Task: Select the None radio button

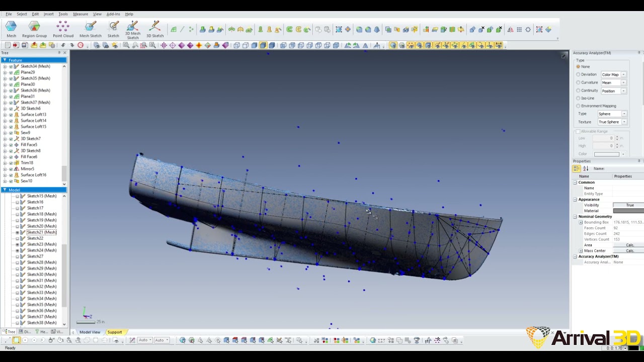Action: tap(578, 66)
